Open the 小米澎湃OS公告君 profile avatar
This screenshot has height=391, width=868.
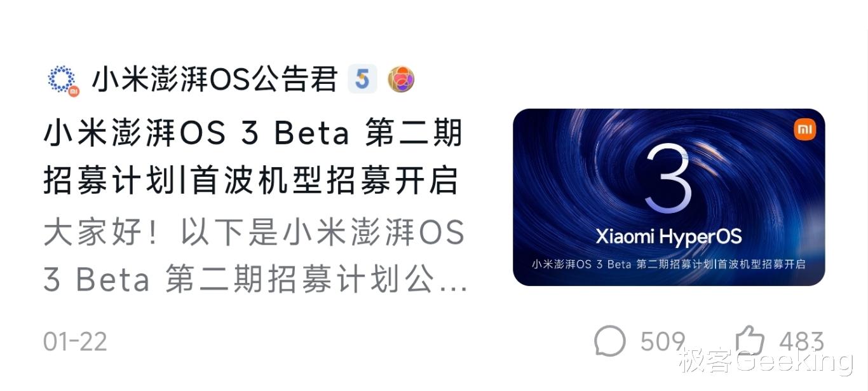point(62,80)
